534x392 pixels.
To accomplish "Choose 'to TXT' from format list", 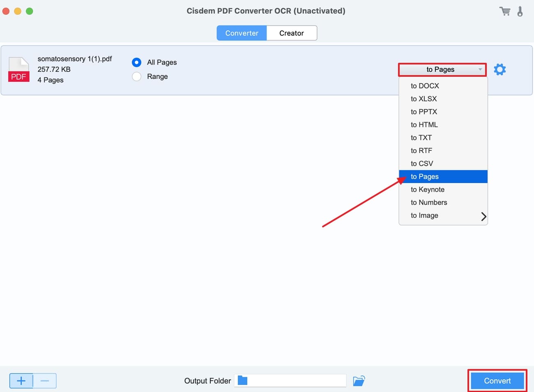I will pyautogui.click(x=443, y=138).
